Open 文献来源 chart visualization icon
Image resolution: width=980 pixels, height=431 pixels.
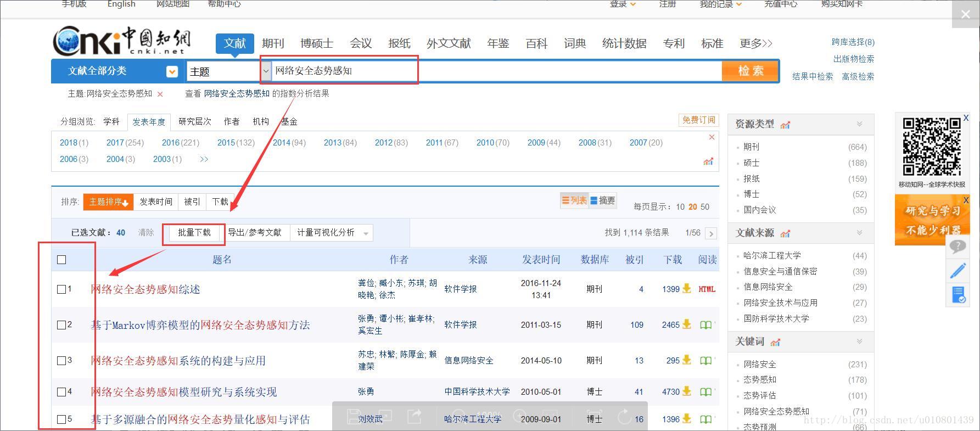785,233
